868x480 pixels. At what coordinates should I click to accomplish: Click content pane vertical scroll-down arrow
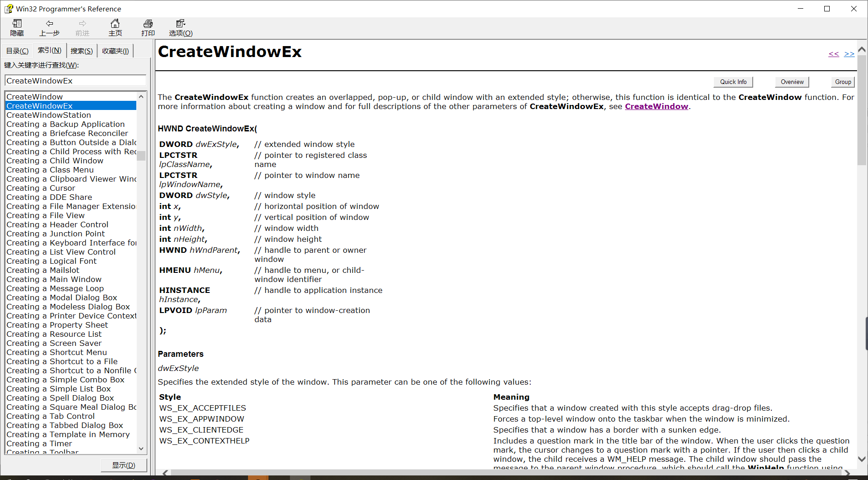point(862,459)
